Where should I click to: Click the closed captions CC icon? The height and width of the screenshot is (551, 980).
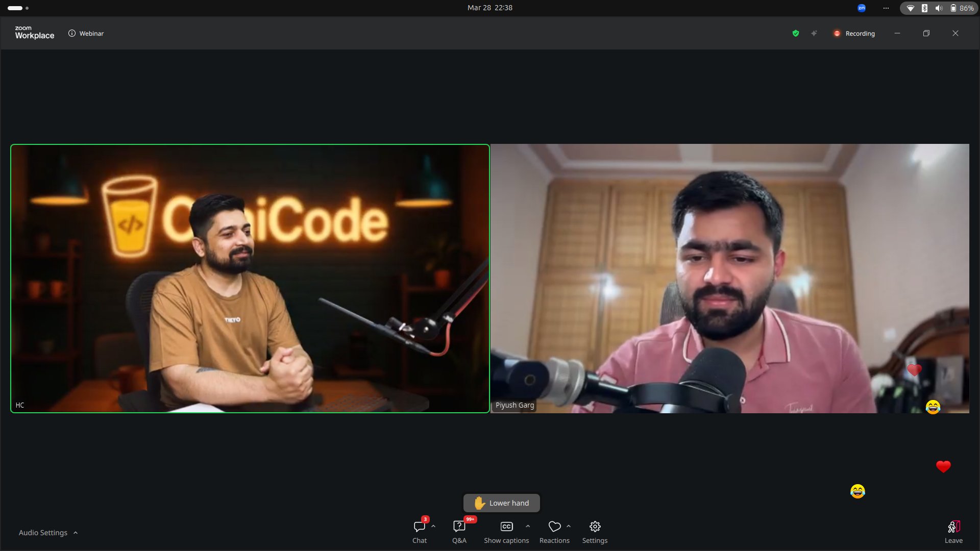[506, 527]
